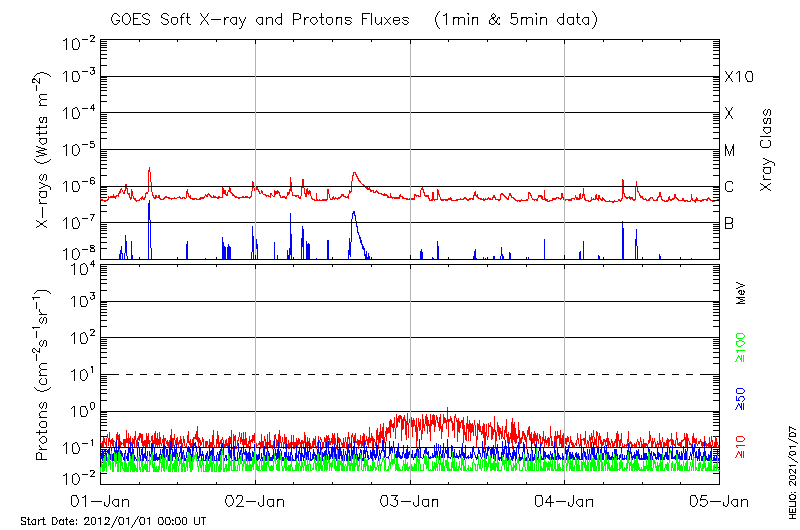Click the blue ≥50 MeV legend entry
The width and height of the screenshot is (800, 530).
tap(741, 400)
